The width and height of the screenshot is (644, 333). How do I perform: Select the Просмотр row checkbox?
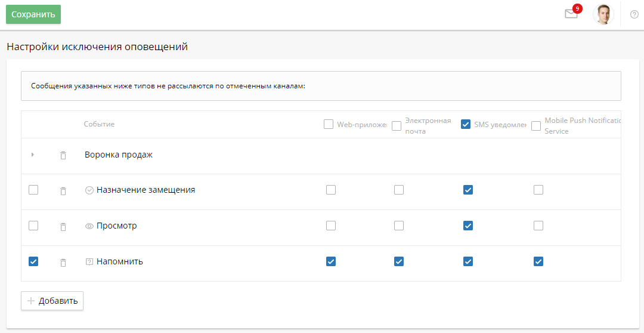[33, 226]
